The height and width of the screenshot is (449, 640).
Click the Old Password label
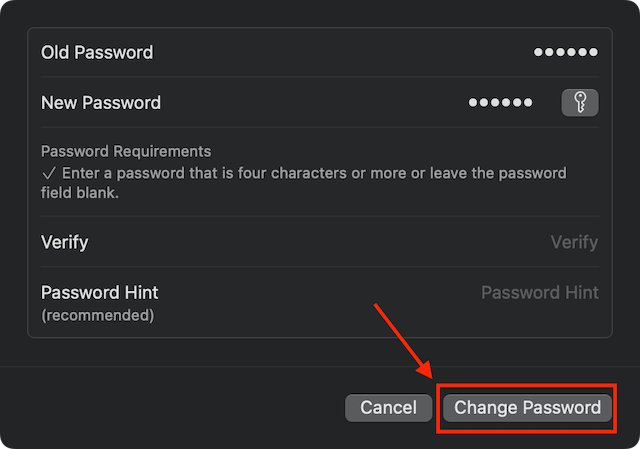coord(97,52)
